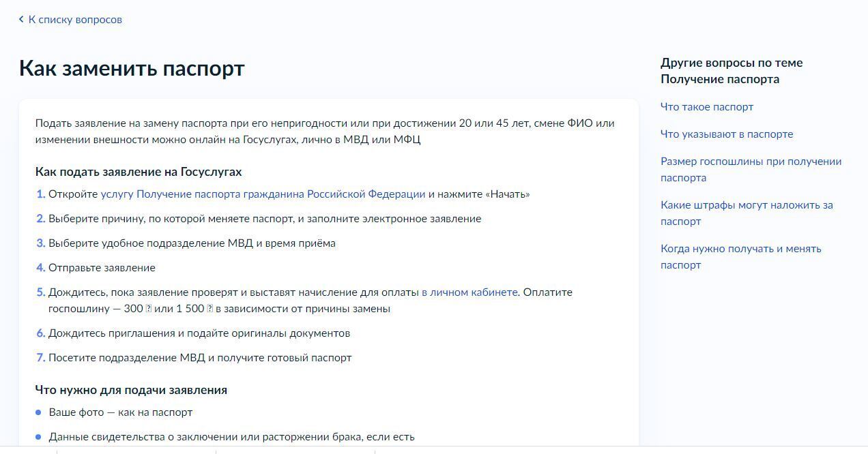Click step number 1 in the instructions list

pos(40,194)
